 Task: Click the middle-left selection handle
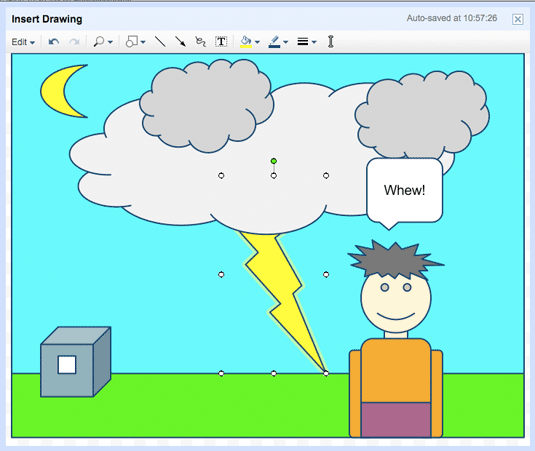(221, 274)
